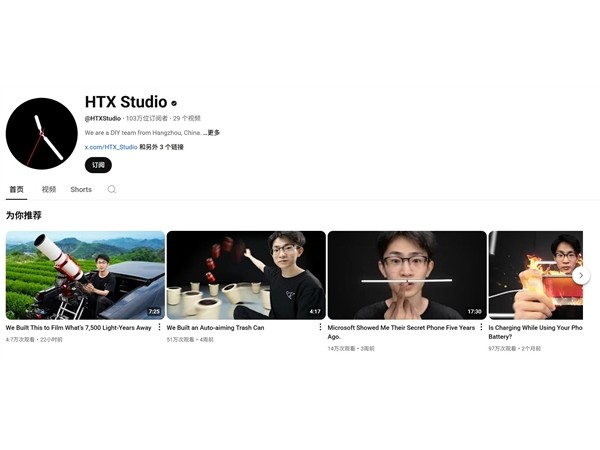
Task: Click title We Built This to Film What's 7,500 Light-Years Away
Action: (78, 328)
